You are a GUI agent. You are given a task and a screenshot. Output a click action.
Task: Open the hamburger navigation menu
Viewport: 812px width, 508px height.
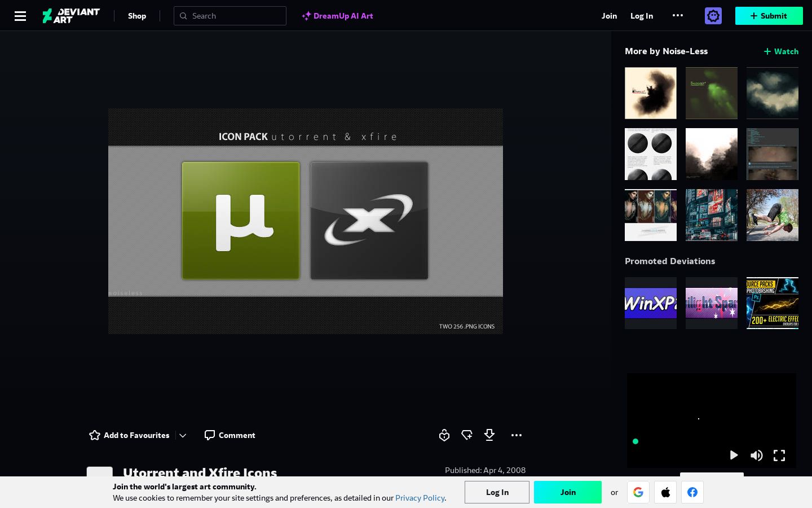pos(20,16)
